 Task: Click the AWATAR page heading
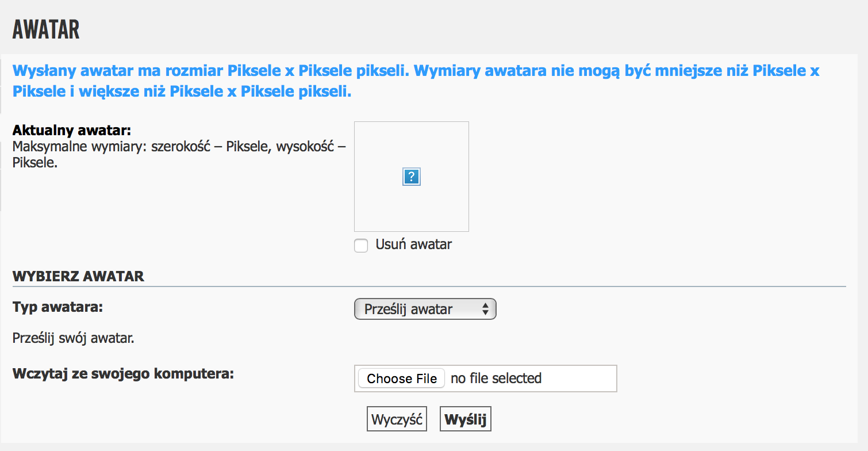46,29
